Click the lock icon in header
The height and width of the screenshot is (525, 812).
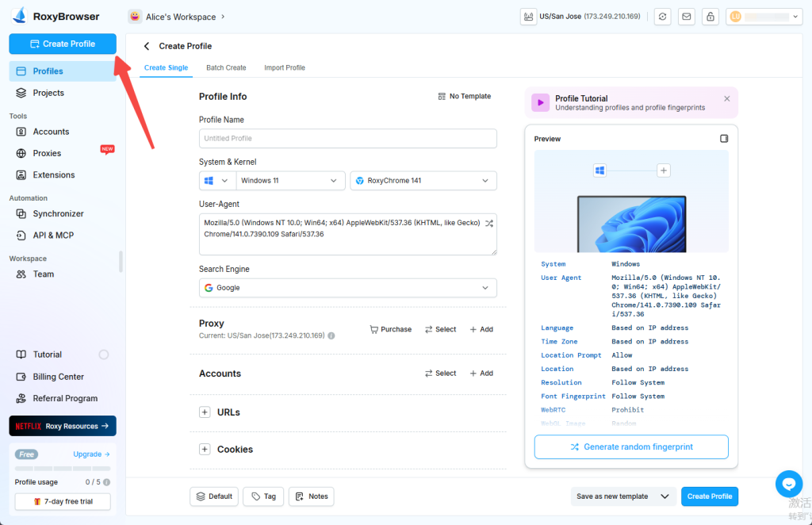pyautogui.click(x=710, y=17)
